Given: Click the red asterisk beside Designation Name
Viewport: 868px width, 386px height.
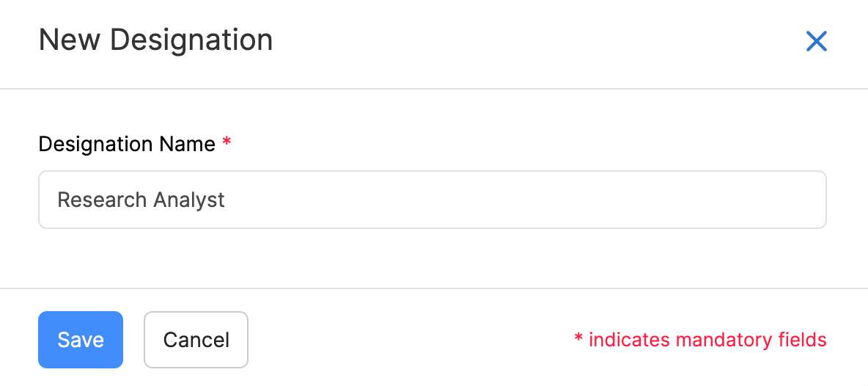Looking at the screenshot, I should [227, 142].
